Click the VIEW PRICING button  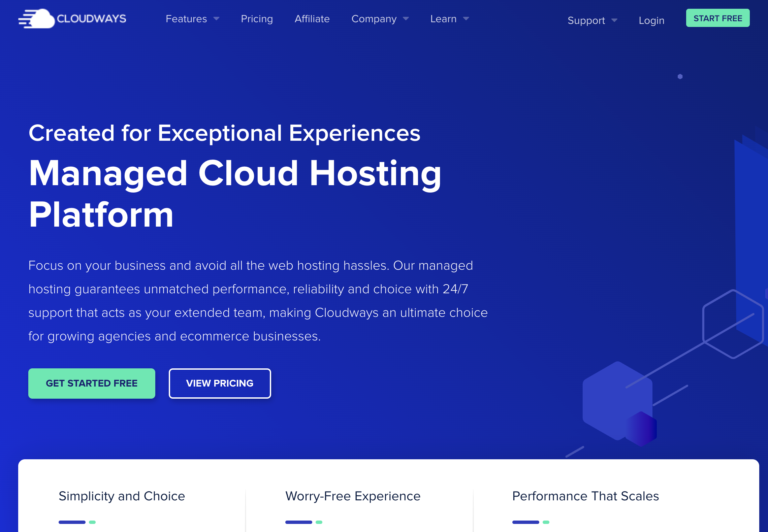coord(219,383)
